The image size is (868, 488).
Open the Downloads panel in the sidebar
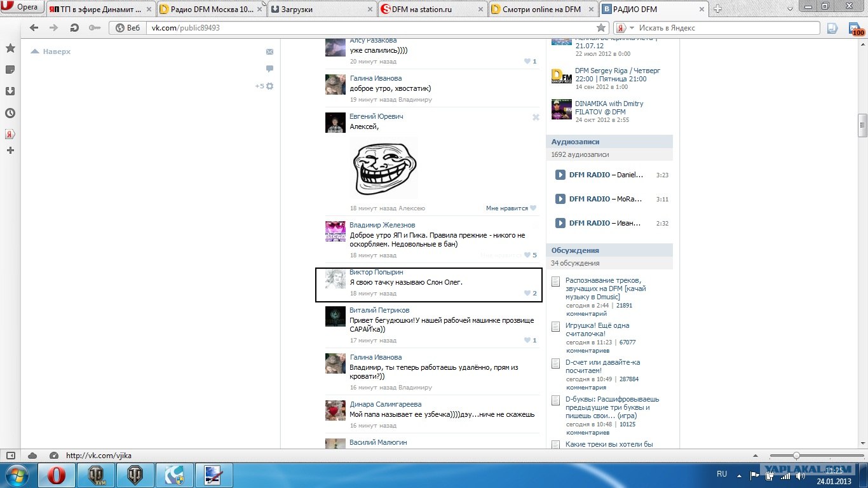coord(10,91)
